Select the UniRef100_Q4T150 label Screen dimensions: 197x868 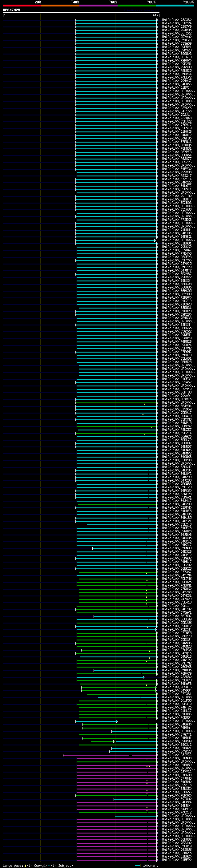[x=176, y=111]
